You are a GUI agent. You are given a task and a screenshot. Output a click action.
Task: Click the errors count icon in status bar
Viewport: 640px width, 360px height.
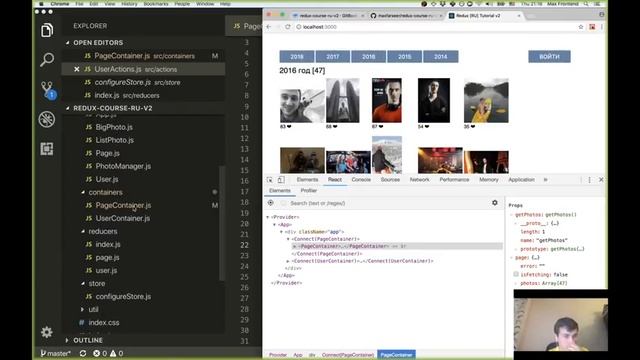[96, 353]
